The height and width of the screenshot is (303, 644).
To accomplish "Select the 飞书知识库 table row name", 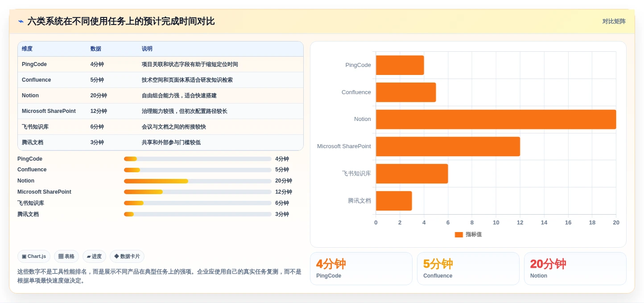I will [x=35, y=127].
